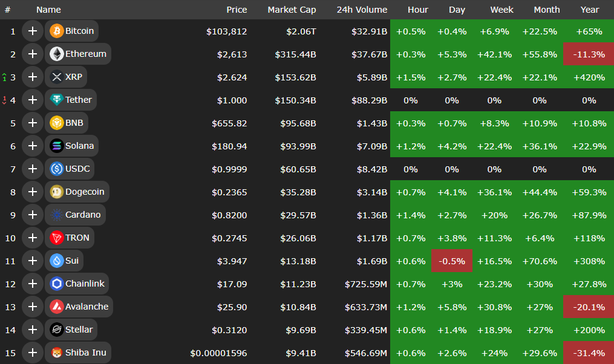Add Solana with its plus button
The width and height of the screenshot is (614, 364).
[x=33, y=146]
